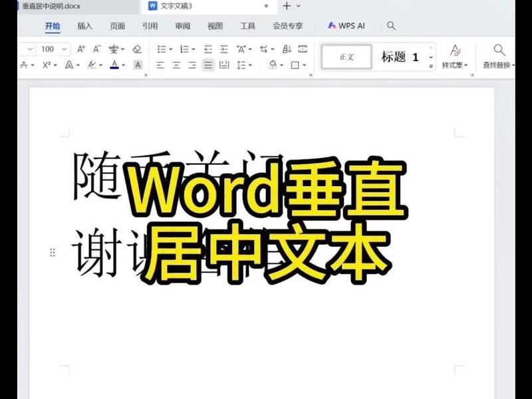Screen dimensions: 532x399
Task: Click the phonetic guide icon
Action: (x=114, y=49)
